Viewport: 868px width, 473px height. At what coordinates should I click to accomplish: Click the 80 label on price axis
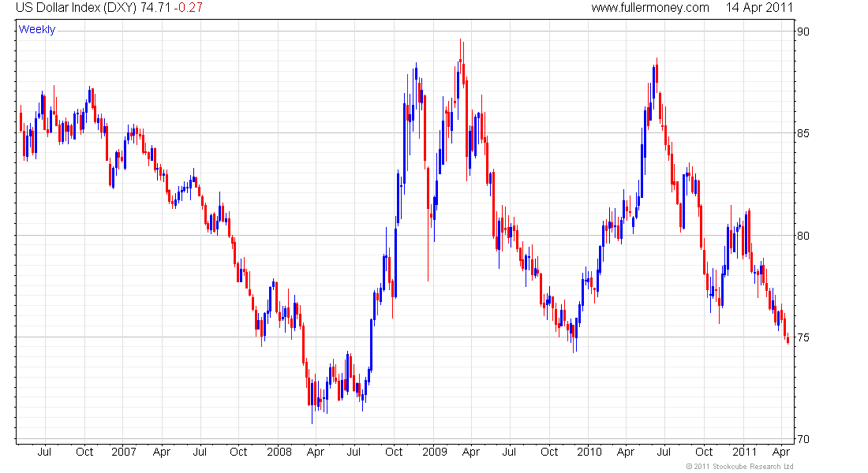803,236
